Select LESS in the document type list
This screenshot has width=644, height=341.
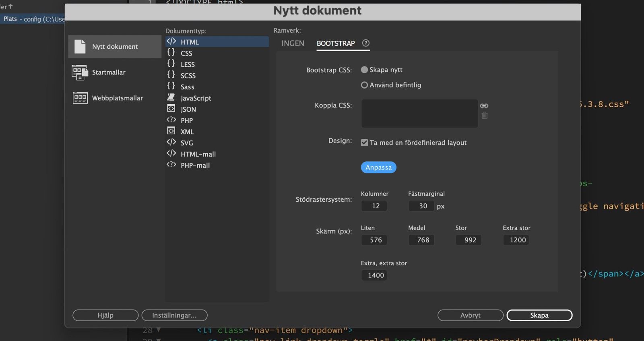[x=217, y=64]
